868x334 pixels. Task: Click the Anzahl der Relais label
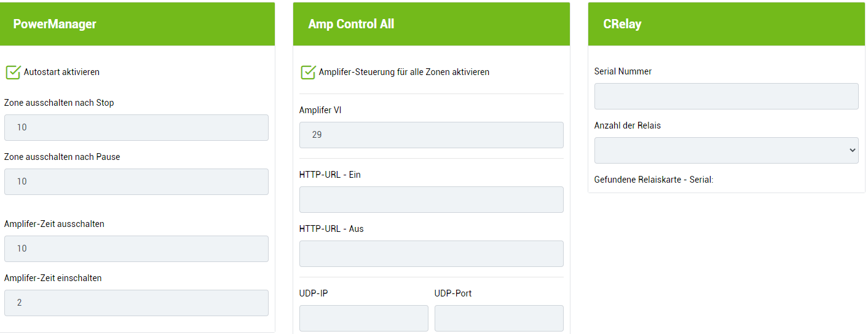click(627, 125)
